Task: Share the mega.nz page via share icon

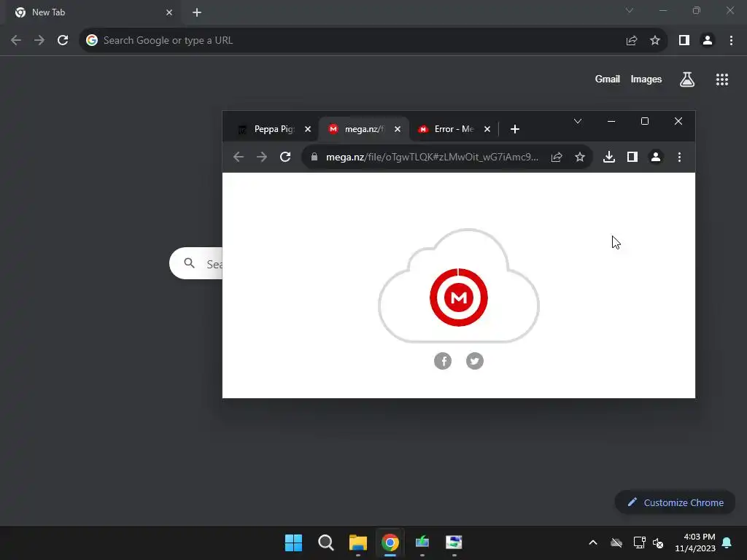Action: [x=557, y=157]
